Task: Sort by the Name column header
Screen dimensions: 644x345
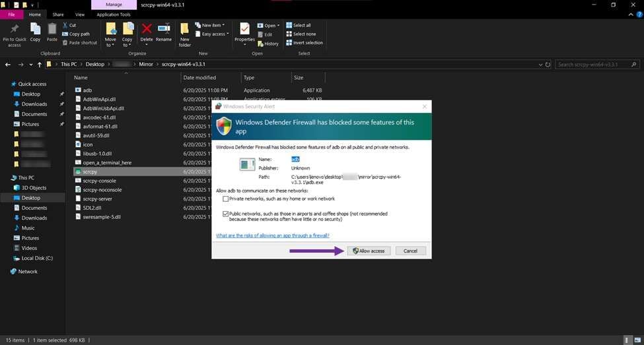Action: [x=81, y=78]
